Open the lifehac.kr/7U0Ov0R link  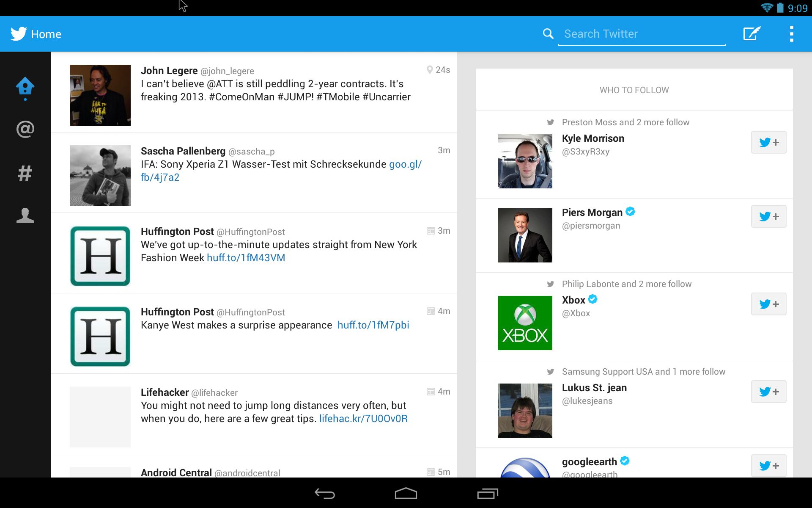point(363,419)
